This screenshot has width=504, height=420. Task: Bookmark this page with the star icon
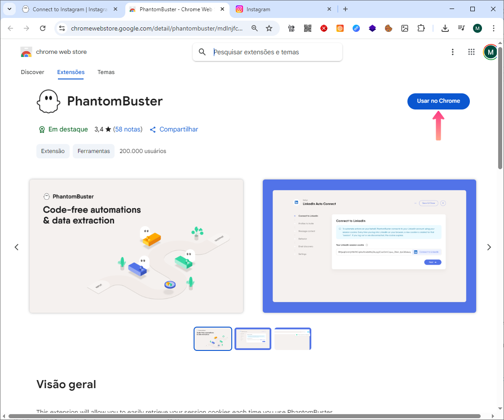pyautogui.click(x=269, y=28)
